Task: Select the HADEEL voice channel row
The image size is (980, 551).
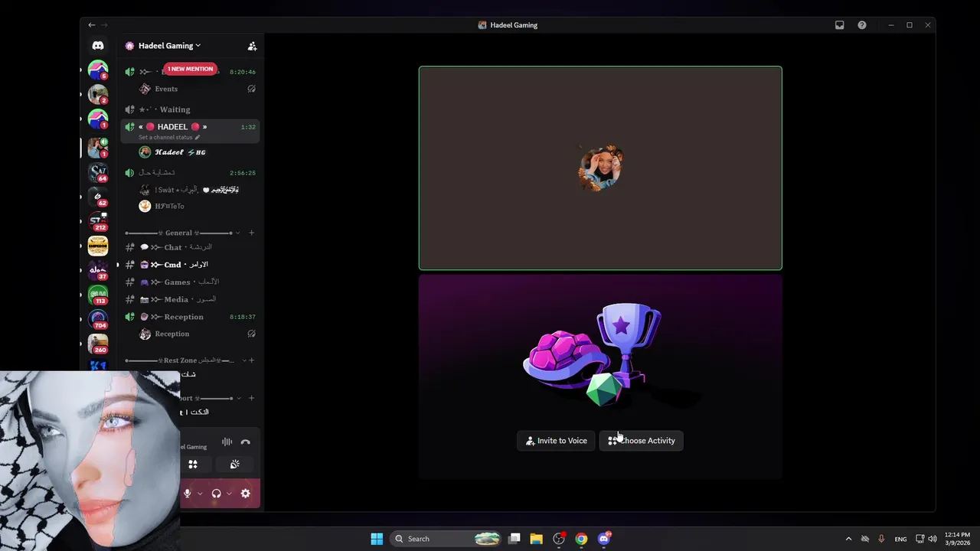Action: pyautogui.click(x=190, y=130)
